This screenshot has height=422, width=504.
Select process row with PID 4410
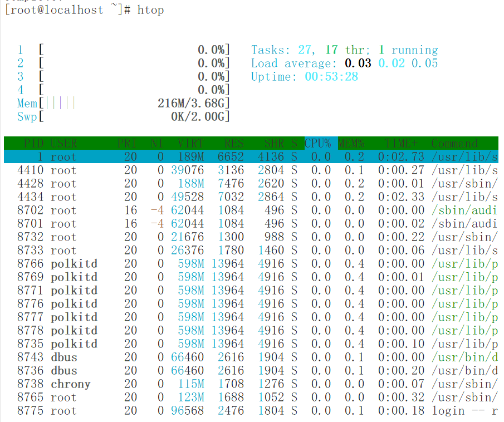point(251,170)
